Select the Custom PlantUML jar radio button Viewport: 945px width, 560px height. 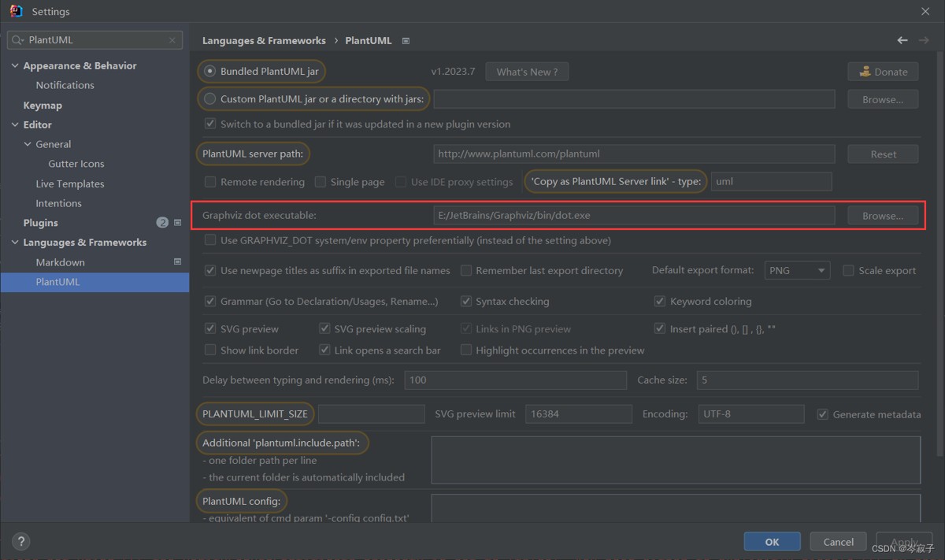(209, 99)
